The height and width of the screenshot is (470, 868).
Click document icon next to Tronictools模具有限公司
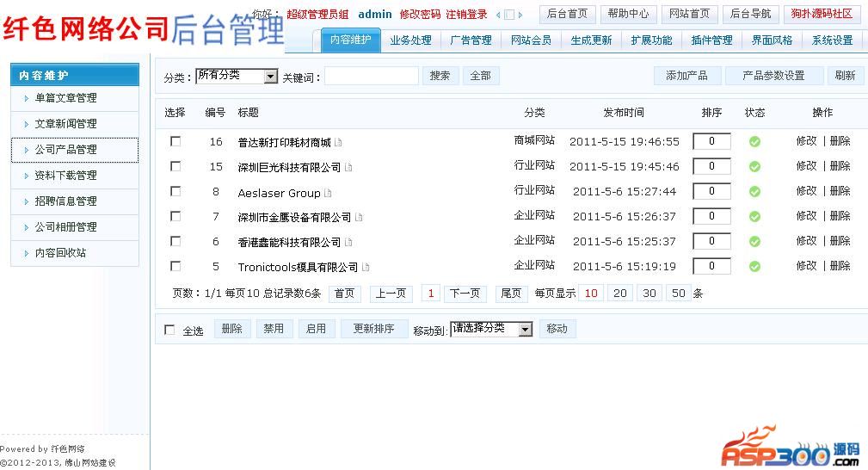tap(366, 267)
